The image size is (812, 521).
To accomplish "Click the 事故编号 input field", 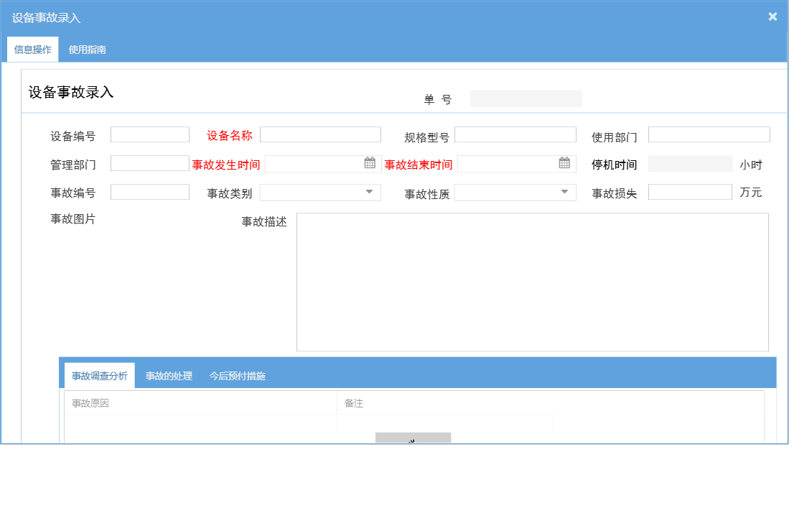I will (149, 192).
